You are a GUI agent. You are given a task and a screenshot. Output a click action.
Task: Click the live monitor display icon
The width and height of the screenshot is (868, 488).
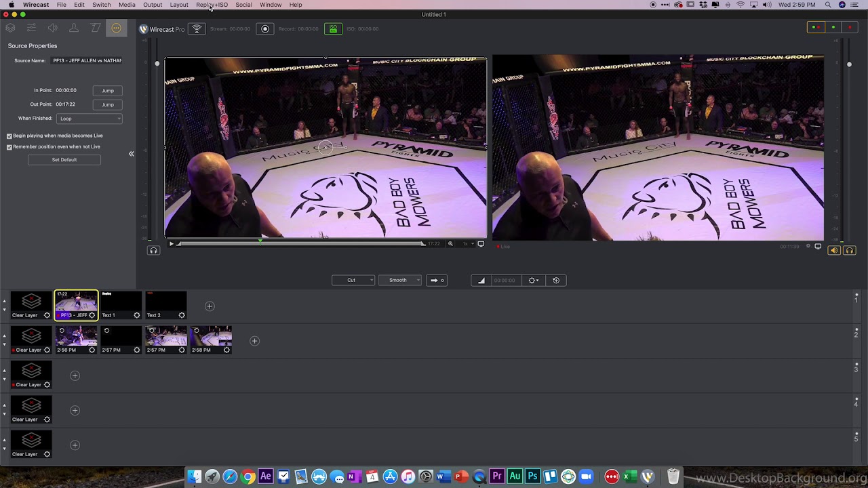click(818, 247)
